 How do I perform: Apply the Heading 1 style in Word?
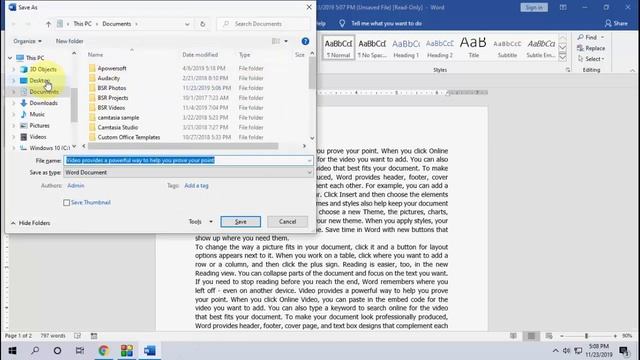(406, 48)
